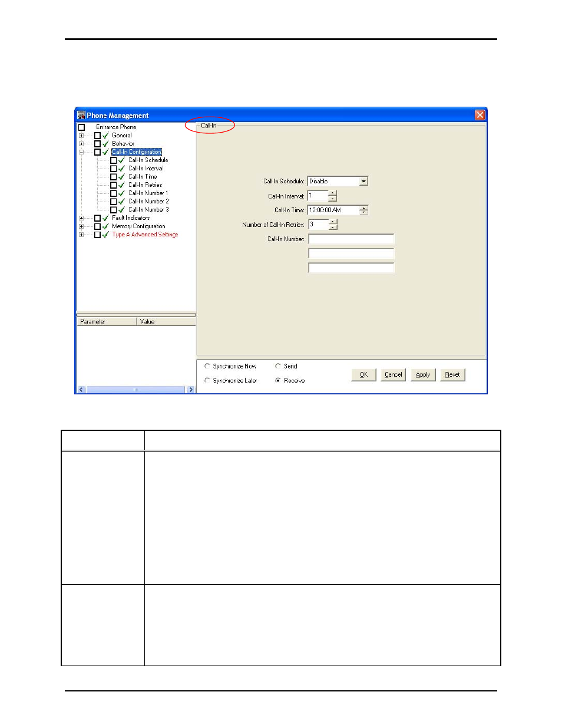Select Call-In Number 1 tree item

[x=148, y=193]
